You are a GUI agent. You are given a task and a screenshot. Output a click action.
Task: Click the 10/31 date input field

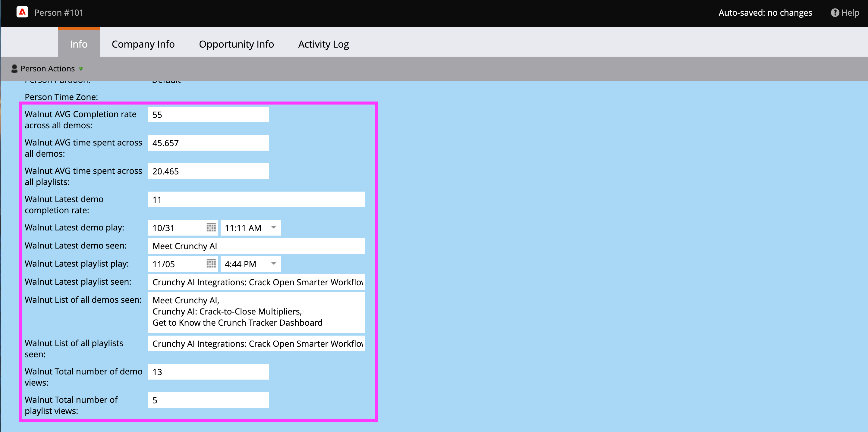[177, 228]
